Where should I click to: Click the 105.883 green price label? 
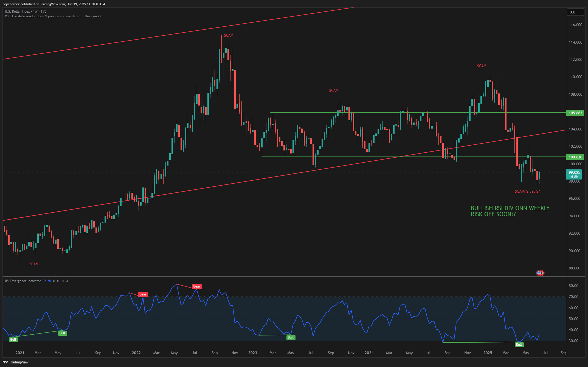tap(575, 113)
